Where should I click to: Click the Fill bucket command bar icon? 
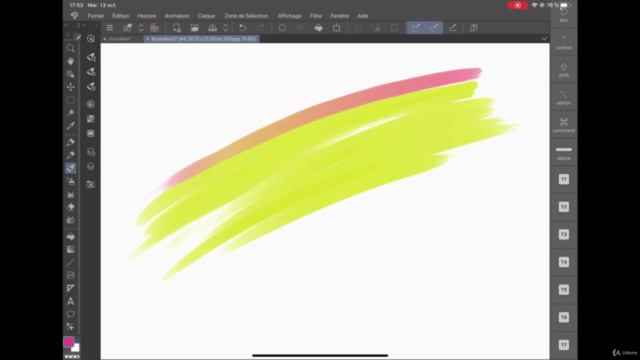318,28
